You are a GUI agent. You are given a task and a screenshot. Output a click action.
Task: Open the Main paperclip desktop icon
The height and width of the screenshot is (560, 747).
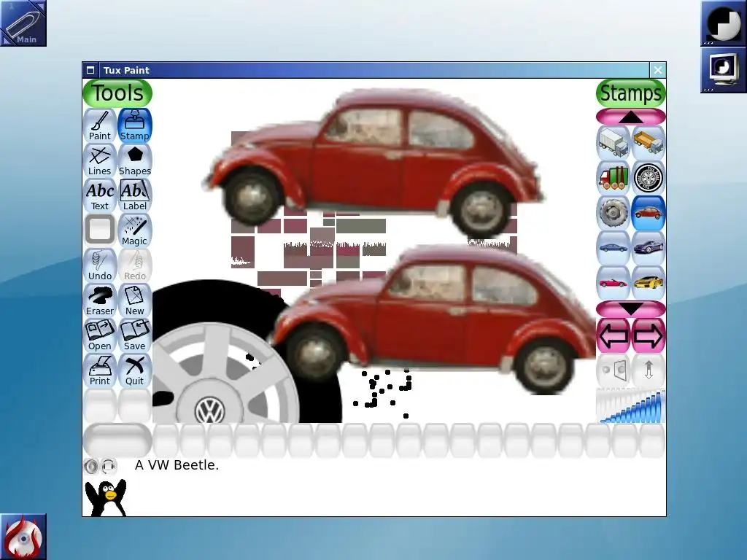pyautogui.click(x=23, y=23)
